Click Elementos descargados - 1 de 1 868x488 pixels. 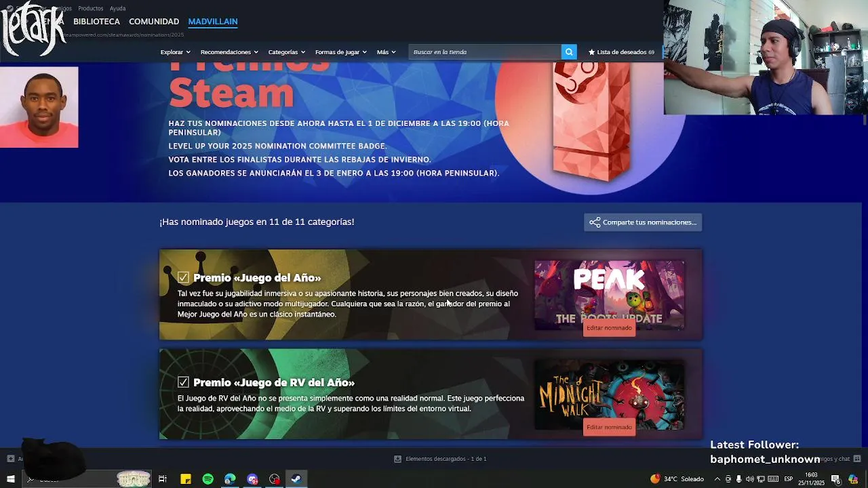point(446,459)
